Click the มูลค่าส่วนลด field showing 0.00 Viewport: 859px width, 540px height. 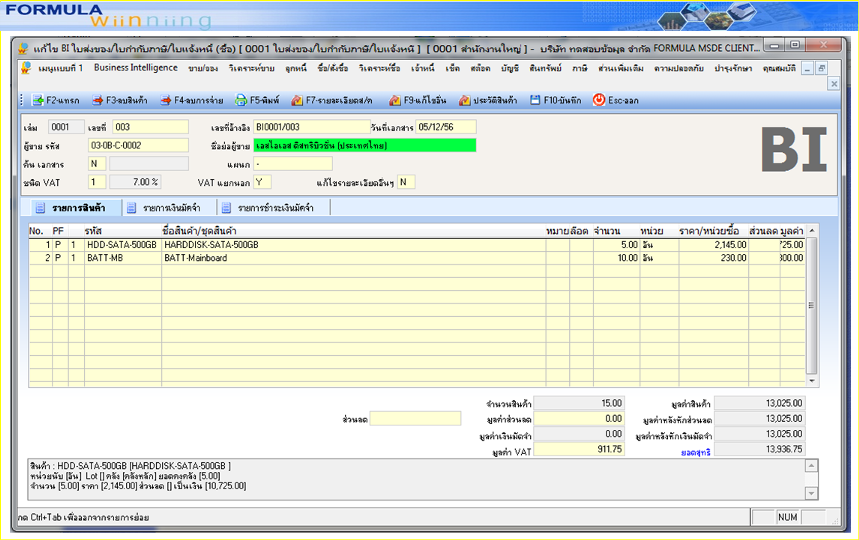[579, 419]
